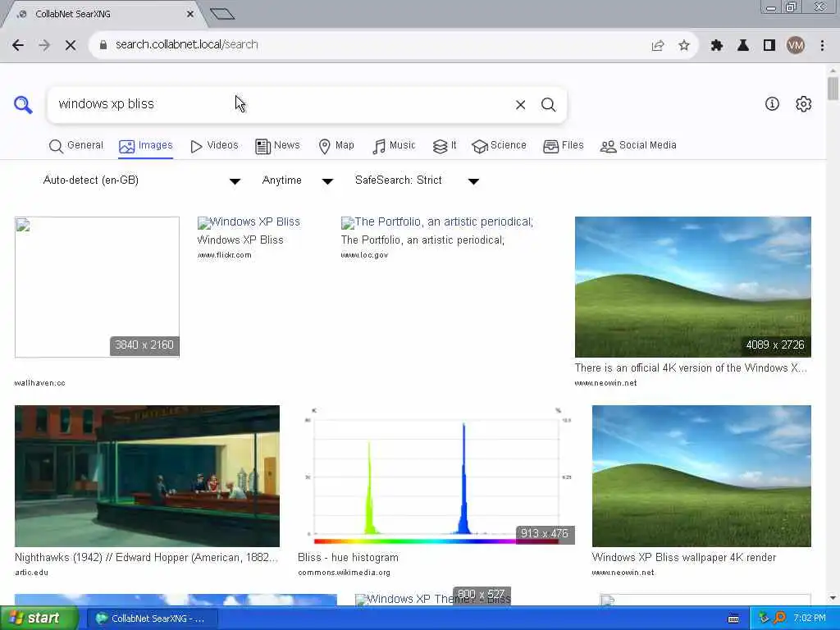Image resolution: width=840 pixels, height=630 pixels.
Task: Click the 'www.loc.gov' source text
Action: click(x=364, y=255)
